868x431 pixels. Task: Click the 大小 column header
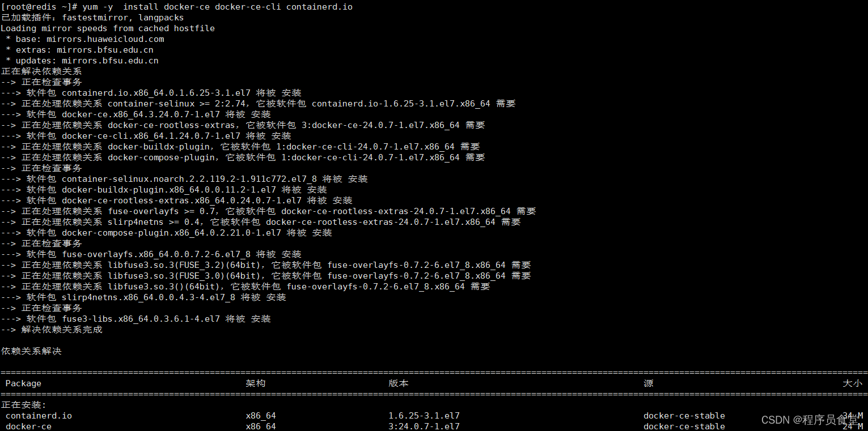[x=852, y=383]
